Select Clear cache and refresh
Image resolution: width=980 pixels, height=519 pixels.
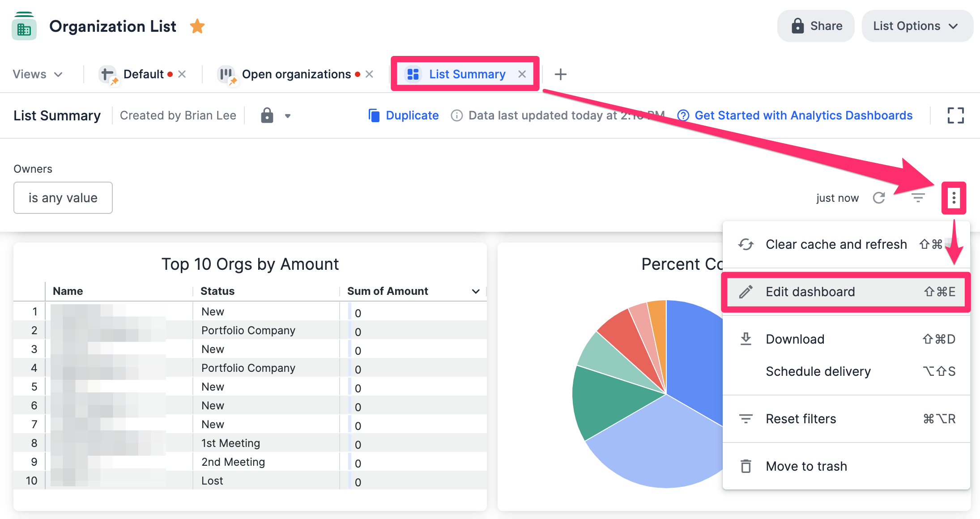click(835, 244)
